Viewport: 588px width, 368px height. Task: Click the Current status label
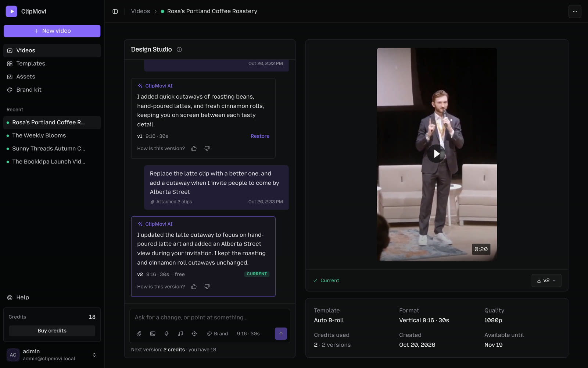[x=326, y=280]
